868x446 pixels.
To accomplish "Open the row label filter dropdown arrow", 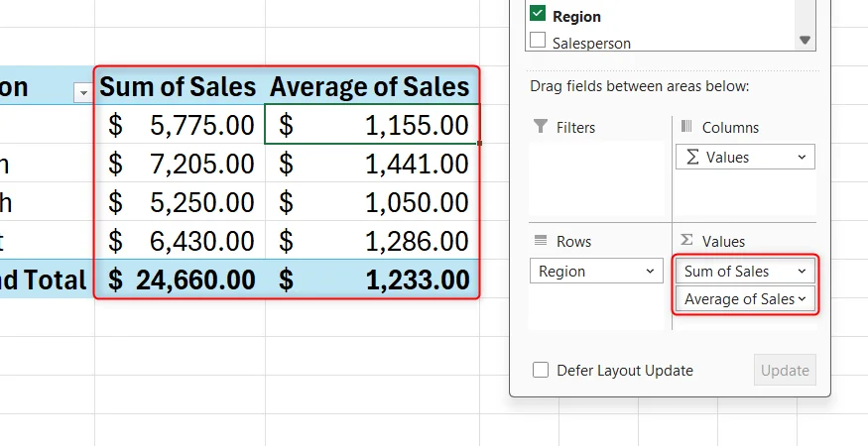I will point(83,93).
